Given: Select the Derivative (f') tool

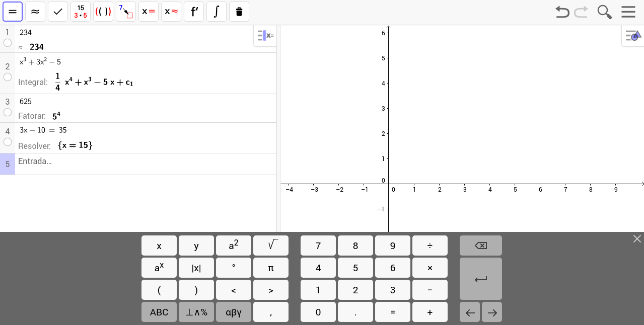Looking at the screenshot, I should pyautogui.click(x=193, y=12).
